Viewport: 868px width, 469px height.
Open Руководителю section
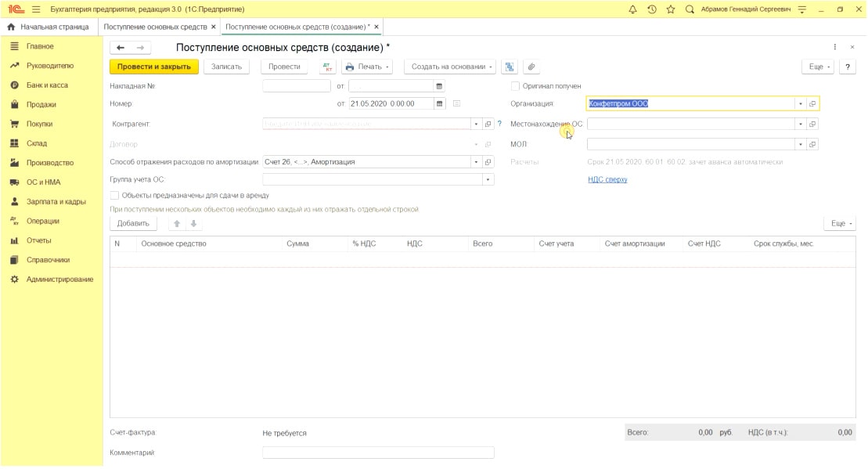tap(50, 66)
